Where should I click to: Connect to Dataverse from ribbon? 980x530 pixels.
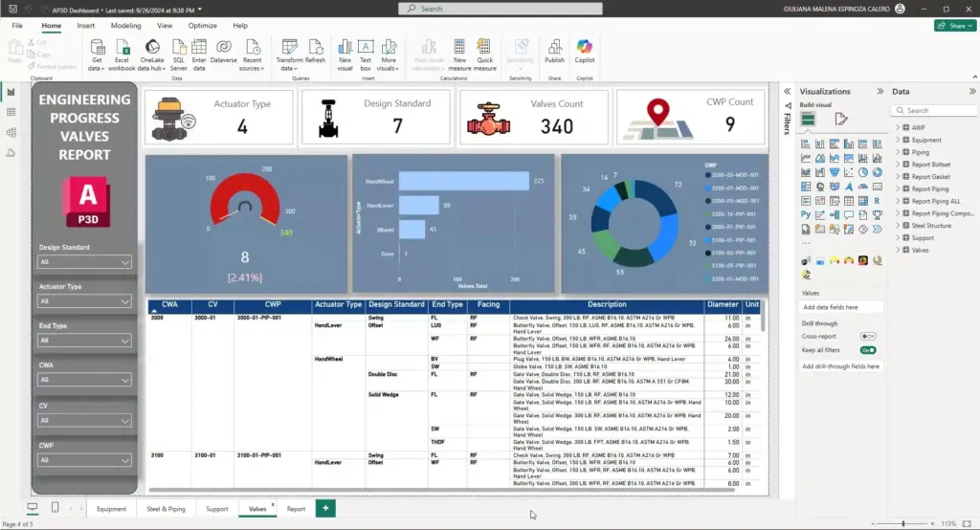coord(224,53)
